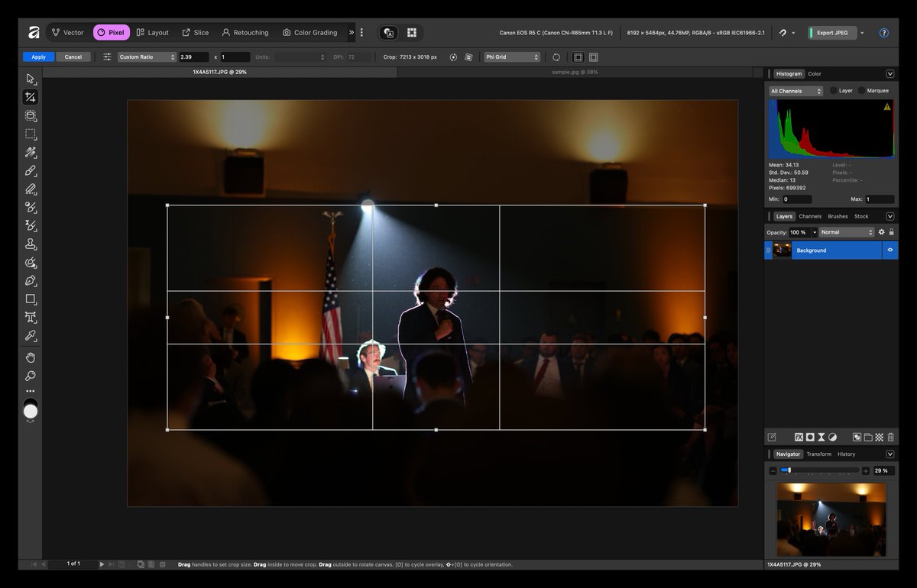Switch to the Layout persona tab

pyautogui.click(x=152, y=33)
